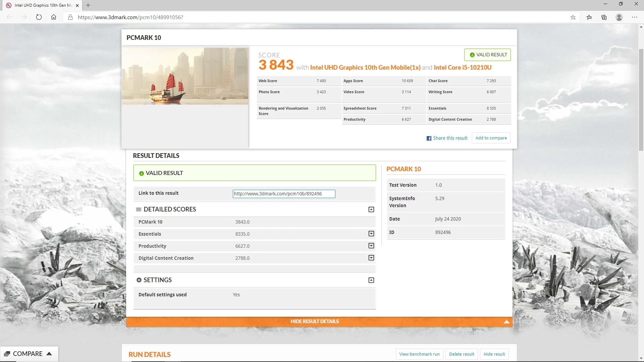Image resolution: width=644 pixels, height=362 pixels.
Task: Open the Compare panel at bottom left
Action: point(29,354)
